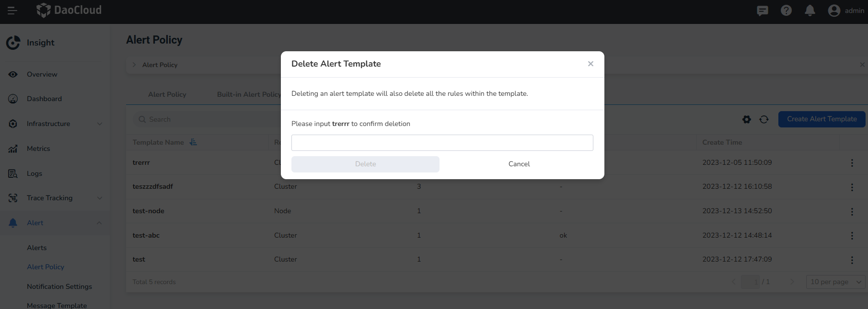
Task: Click Cancel in the delete dialog
Action: pos(519,164)
